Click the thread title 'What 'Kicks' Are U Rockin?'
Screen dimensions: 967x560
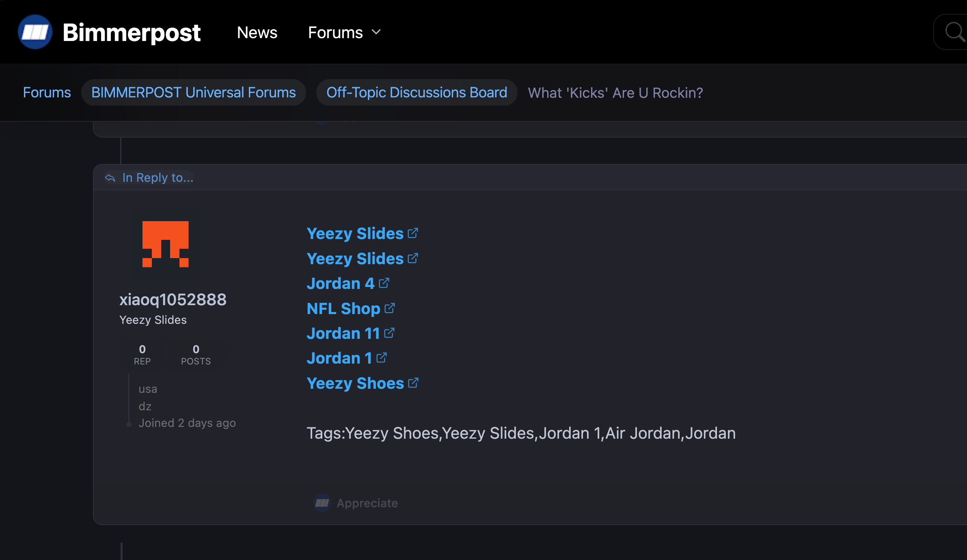(615, 93)
